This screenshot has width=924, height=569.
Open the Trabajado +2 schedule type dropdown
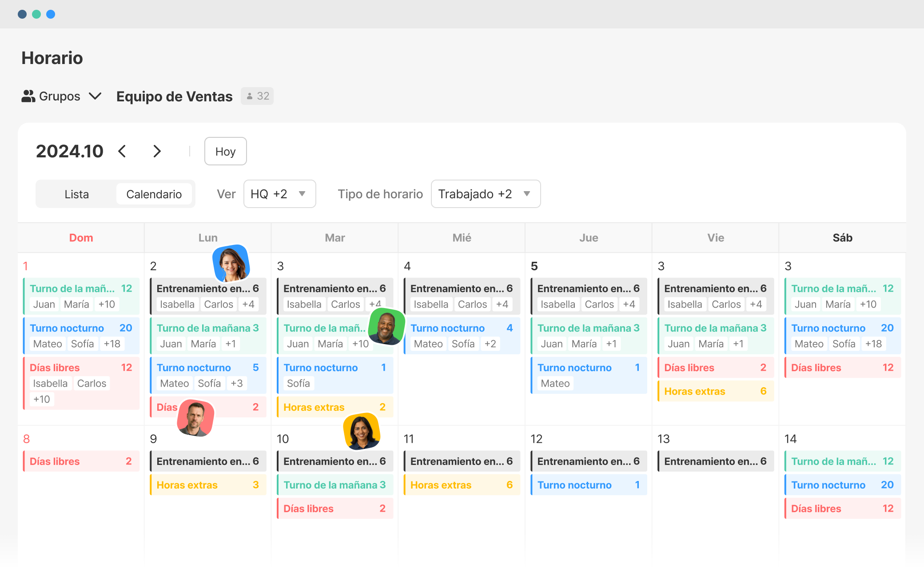(486, 194)
